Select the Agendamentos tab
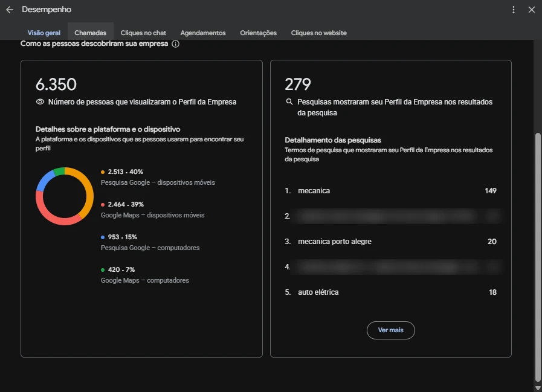 pos(203,33)
